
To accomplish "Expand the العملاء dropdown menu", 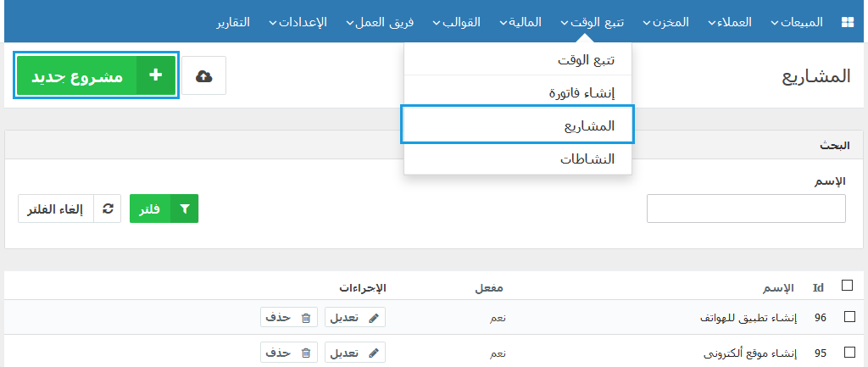I will [x=730, y=22].
